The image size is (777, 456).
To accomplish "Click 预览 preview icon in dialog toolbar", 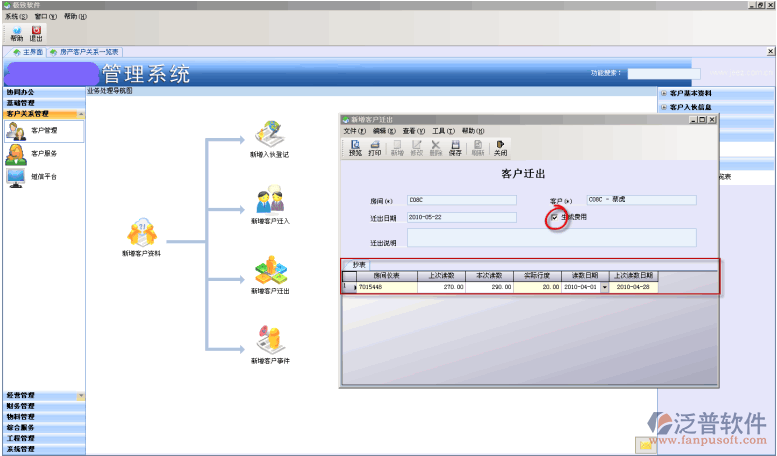I will point(355,148).
